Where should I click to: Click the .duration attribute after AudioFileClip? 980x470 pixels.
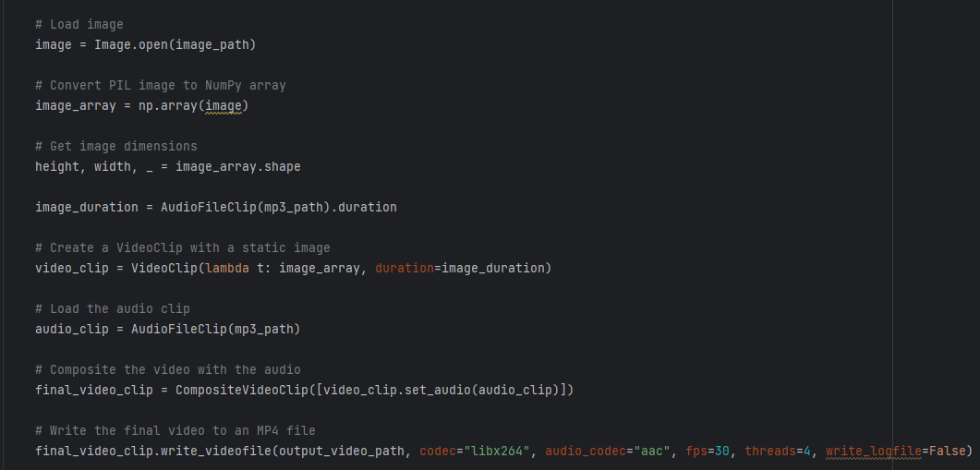[367, 207]
